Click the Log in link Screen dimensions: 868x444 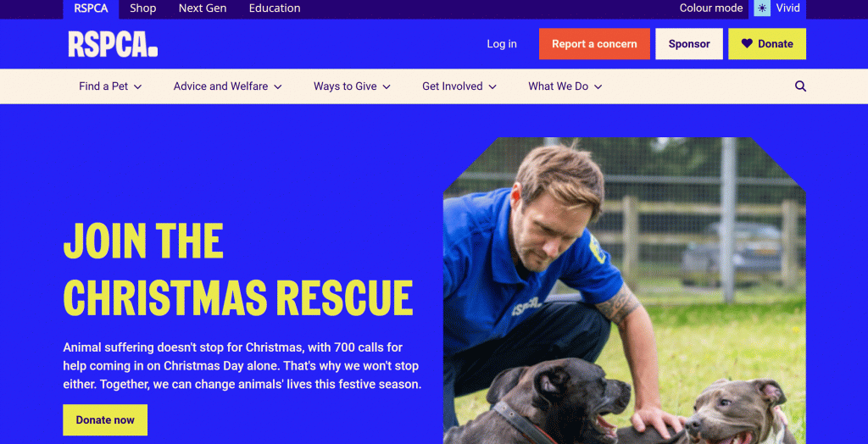(502, 44)
